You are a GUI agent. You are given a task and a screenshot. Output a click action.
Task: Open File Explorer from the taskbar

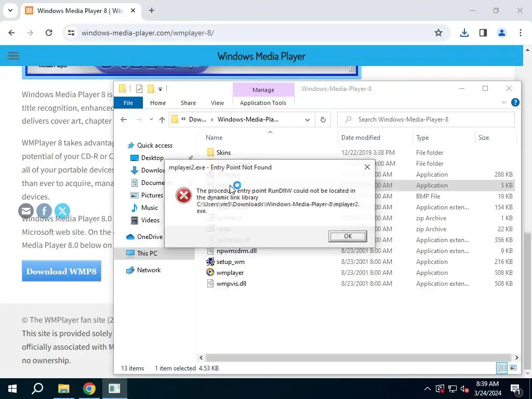coord(63,389)
